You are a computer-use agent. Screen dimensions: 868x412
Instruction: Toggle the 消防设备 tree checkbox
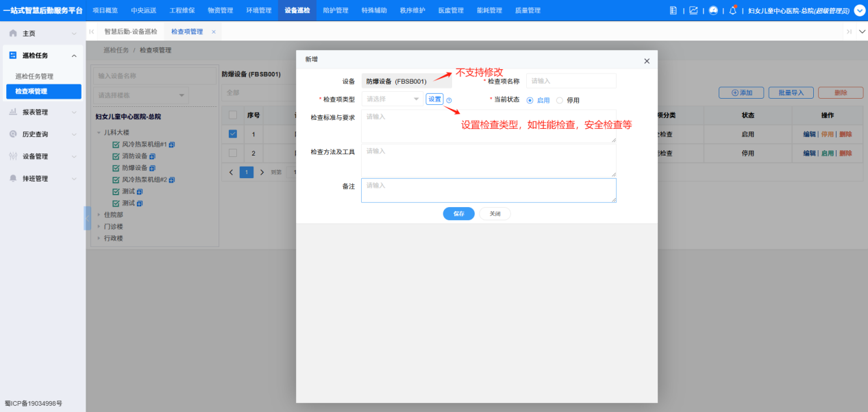point(116,156)
